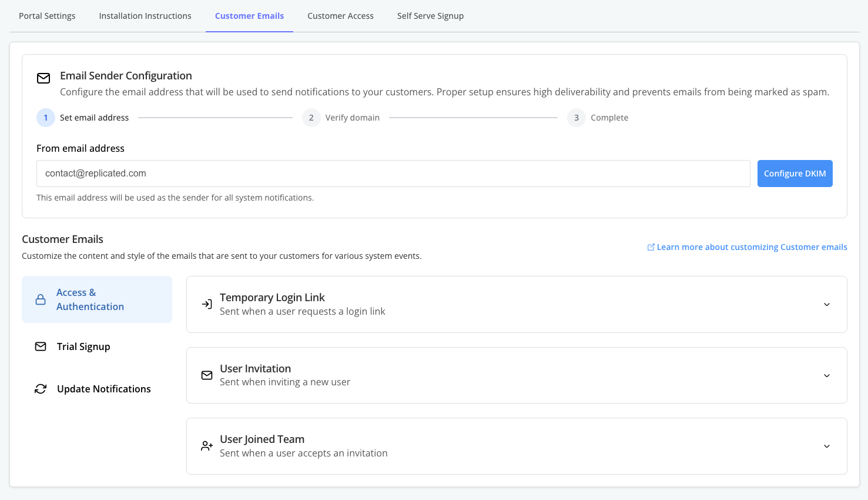This screenshot has height=500, width=868.
Task: Expand the User Invitation email card
Action: pos(827,375)
